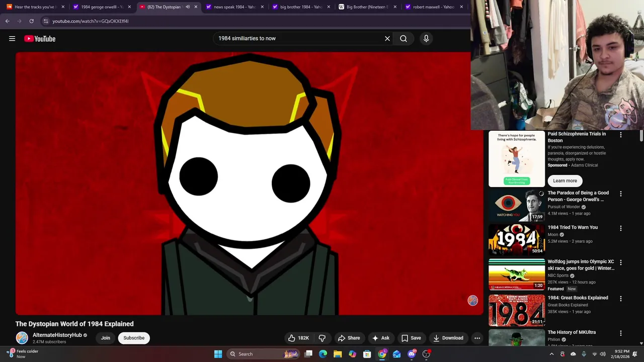This screenshot has height=362, width=644.
Task: Click 'Paid Schizophrenia Trials in Boston' title
Action: coord(577,137)
